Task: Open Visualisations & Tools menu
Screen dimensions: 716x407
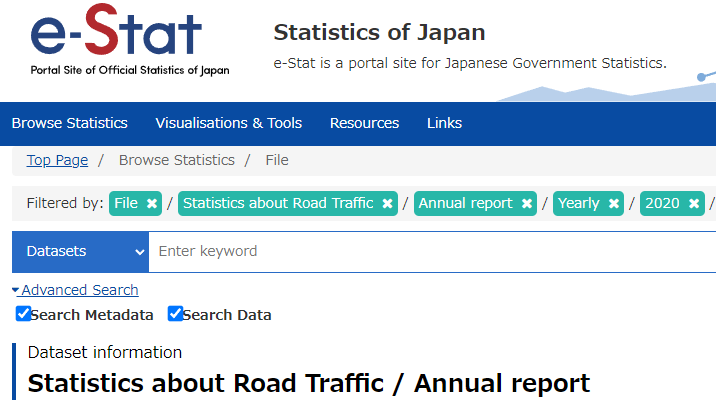Action: click(x=228, y=123)
